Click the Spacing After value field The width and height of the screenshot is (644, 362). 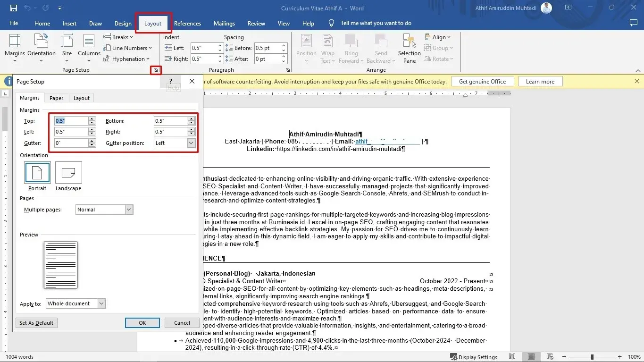pos(268,59)
